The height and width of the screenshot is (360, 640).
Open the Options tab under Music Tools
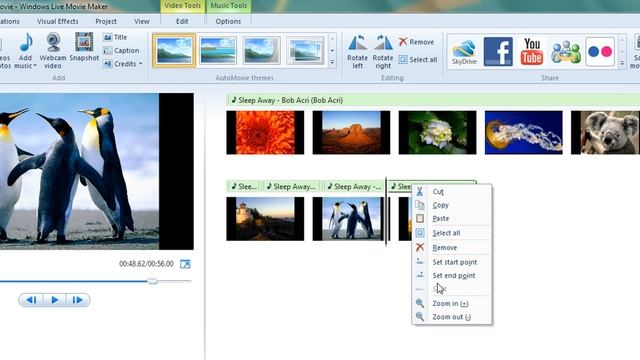click(x=228, y=21)
